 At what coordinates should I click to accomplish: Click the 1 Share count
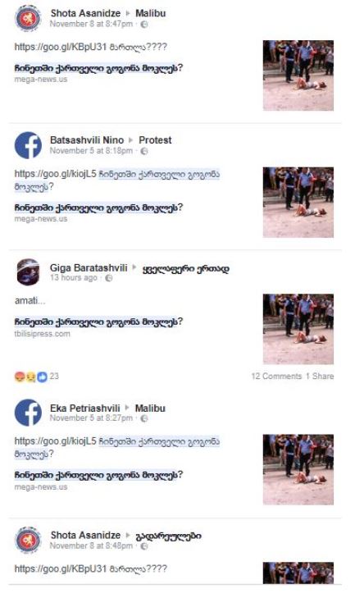coord(320,377)
